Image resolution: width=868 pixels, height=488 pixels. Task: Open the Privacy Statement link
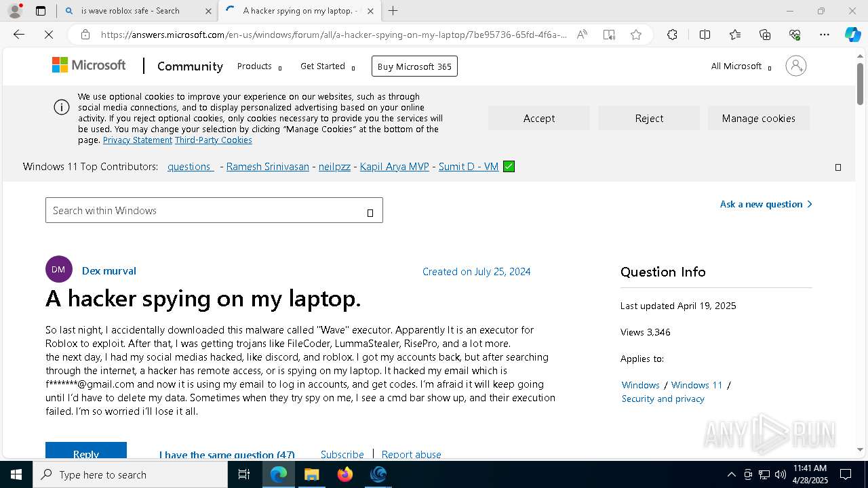[x=138, y=140]
